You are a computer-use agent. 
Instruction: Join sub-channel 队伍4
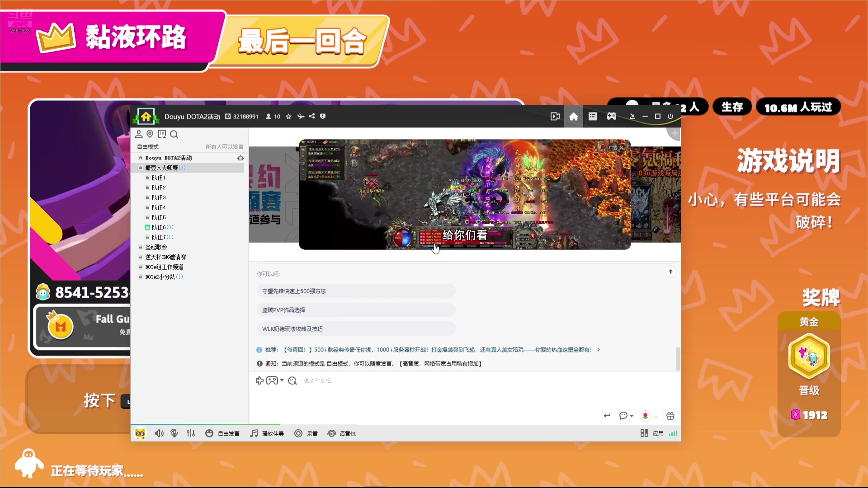158,207
